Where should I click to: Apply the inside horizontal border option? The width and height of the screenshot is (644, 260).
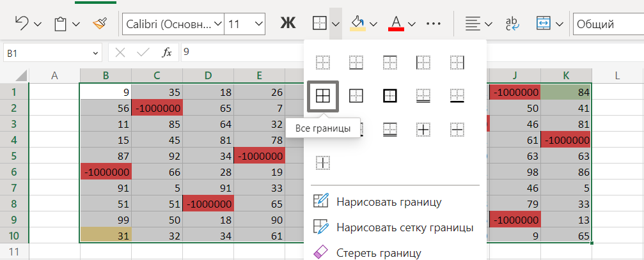coord(457,130)
